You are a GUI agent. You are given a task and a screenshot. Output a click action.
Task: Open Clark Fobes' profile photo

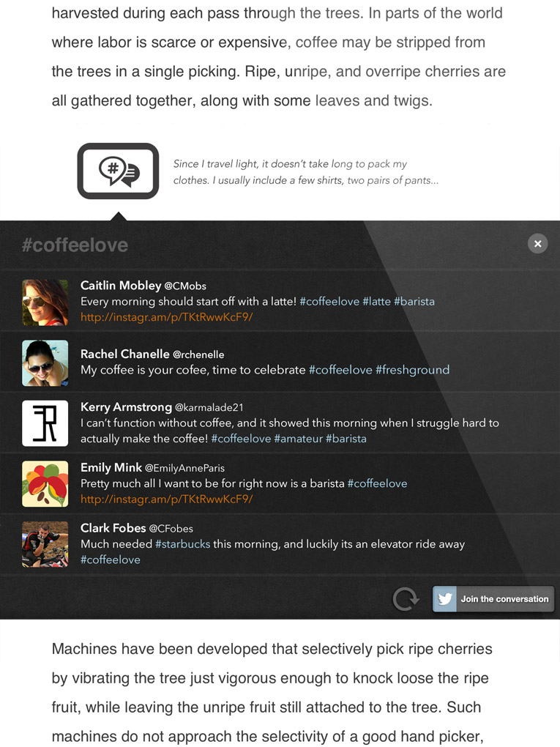(x=45, y=544)
